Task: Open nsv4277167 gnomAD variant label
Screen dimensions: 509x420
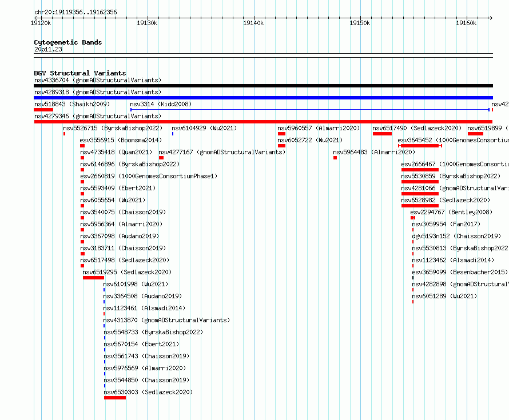Action: (222, 152)
